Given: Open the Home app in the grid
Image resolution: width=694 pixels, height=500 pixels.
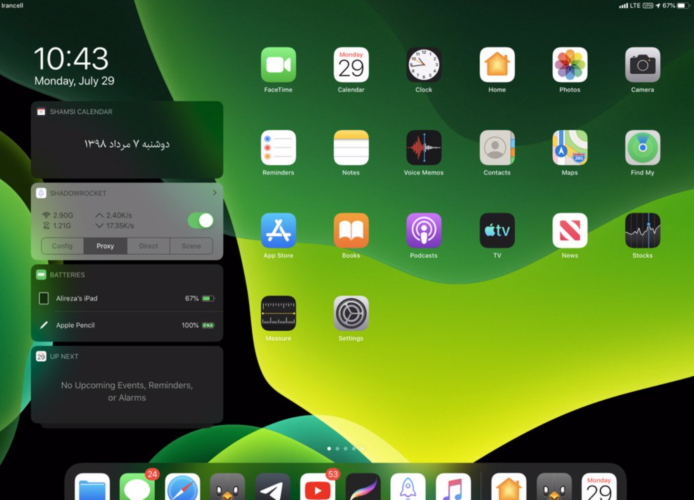Looking at the screenshot, I should (x=497, y=65).
